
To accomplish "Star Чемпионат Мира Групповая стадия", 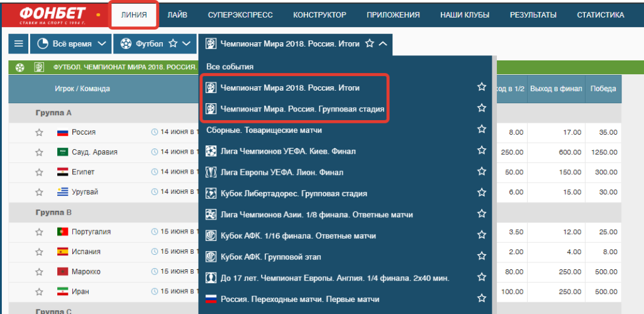I will pos(482,108).
